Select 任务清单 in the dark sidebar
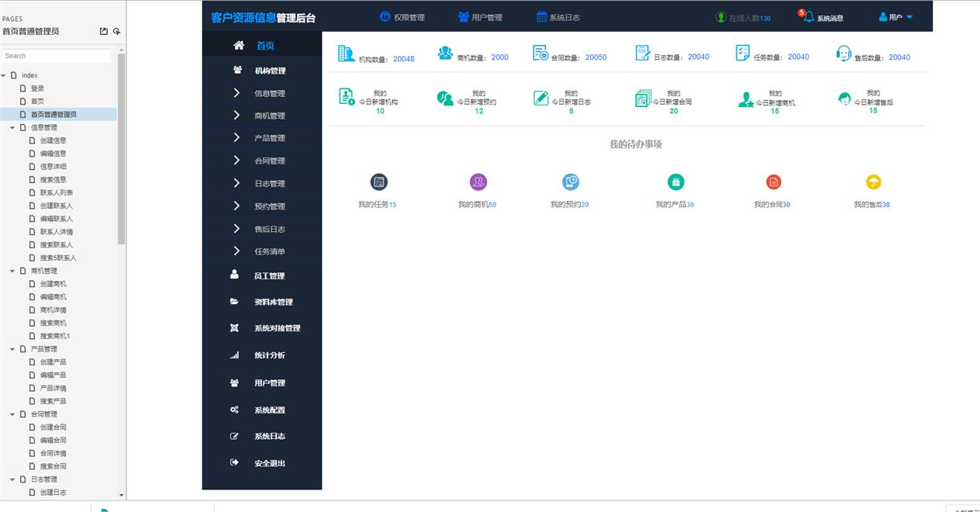 270,251
